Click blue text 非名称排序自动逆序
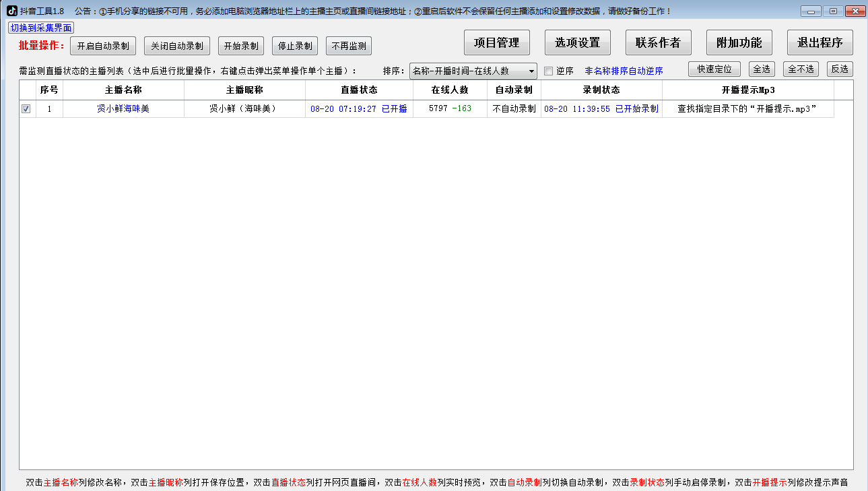The height and width of the screenshot is (491, 868). tap(624, 71)
